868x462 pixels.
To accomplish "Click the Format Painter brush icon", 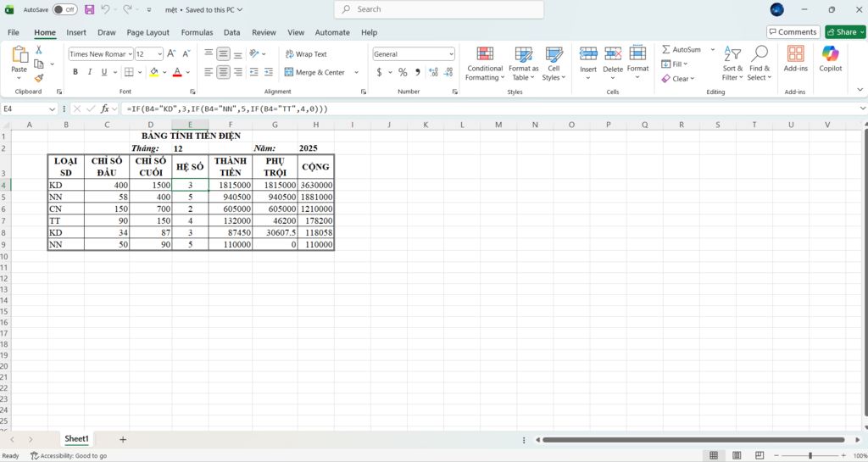I will click(x=39, y=79).
